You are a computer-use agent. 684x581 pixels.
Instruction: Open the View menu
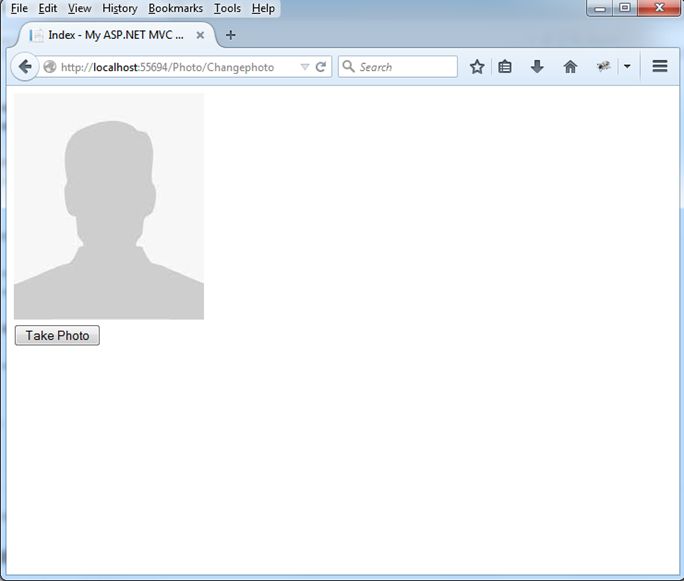[79, 8]
